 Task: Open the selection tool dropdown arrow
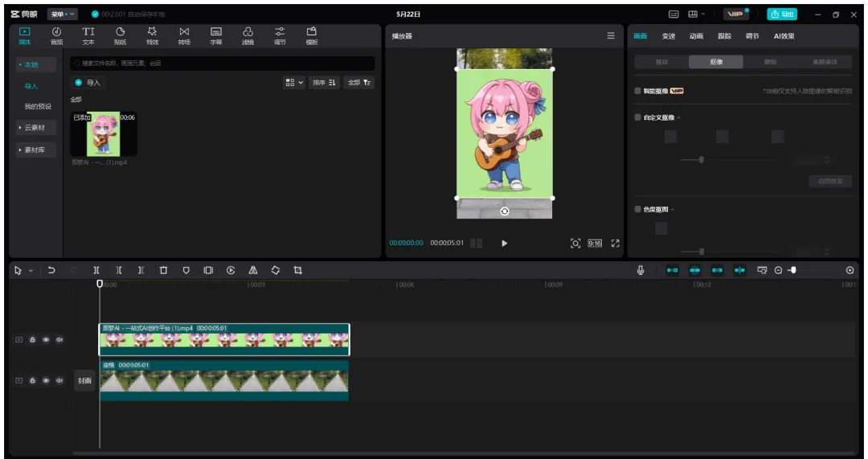click(x=31, y=271)
